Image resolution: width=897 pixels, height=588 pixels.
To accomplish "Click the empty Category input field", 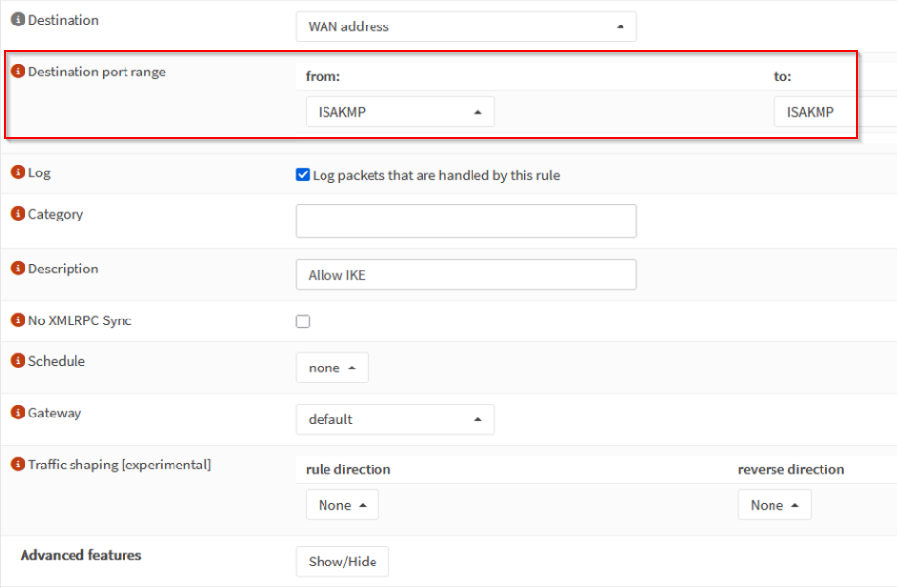I will point(466,220).
